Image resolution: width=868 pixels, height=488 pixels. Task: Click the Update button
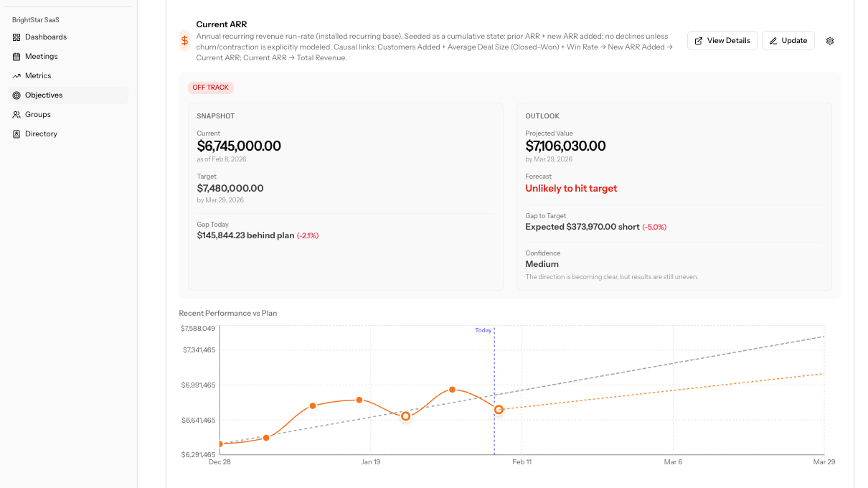point(788,41)
